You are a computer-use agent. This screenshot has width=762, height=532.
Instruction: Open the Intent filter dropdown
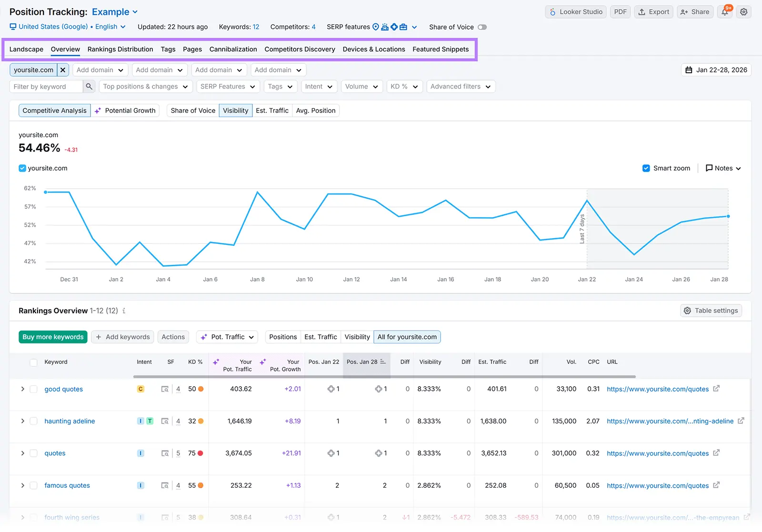coord(319,86)
